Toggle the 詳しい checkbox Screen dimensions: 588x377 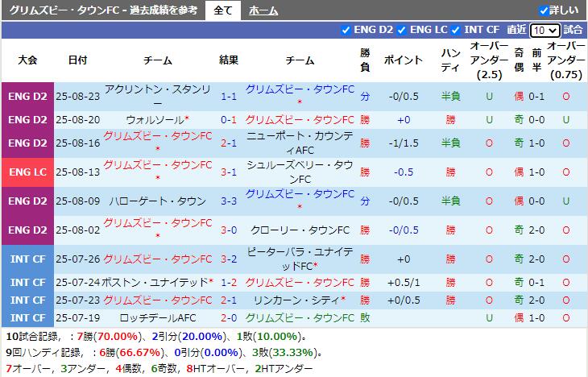tap(544, 10)
